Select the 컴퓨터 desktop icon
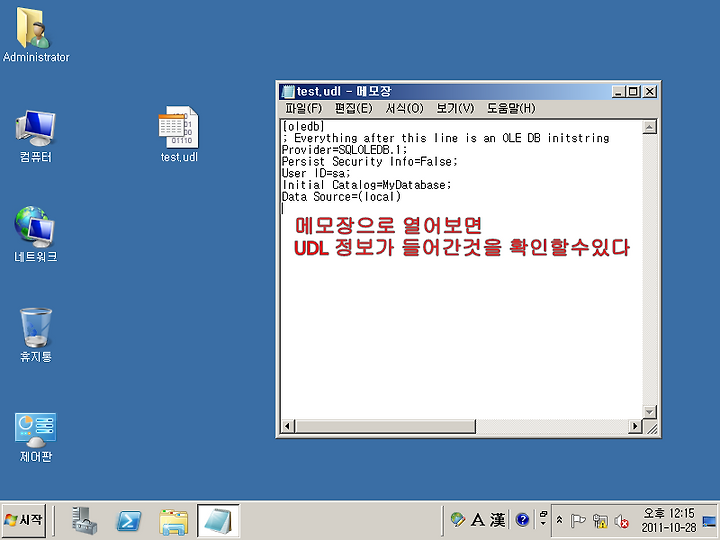This screenshot has width=720, height=540. pos(35,136)
